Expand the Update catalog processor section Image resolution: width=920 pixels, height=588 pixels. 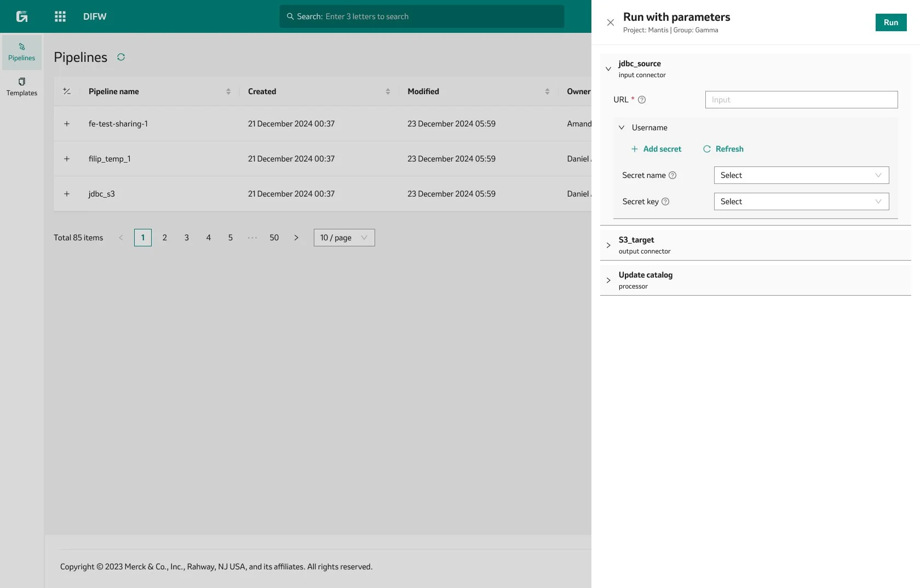[x=608, y=280]
